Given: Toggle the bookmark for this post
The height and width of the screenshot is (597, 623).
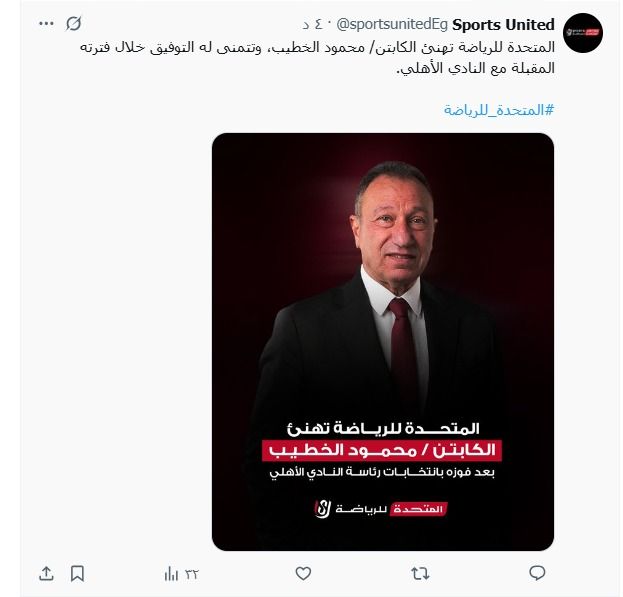Looking at the screenshot, I should pyautogui.click(x=77, y=573).
